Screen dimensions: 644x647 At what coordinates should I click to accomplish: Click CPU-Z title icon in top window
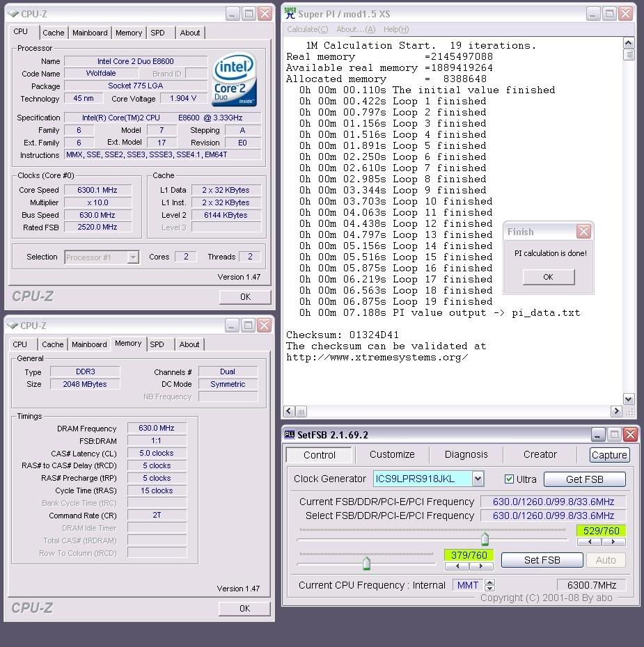[13, 14]
